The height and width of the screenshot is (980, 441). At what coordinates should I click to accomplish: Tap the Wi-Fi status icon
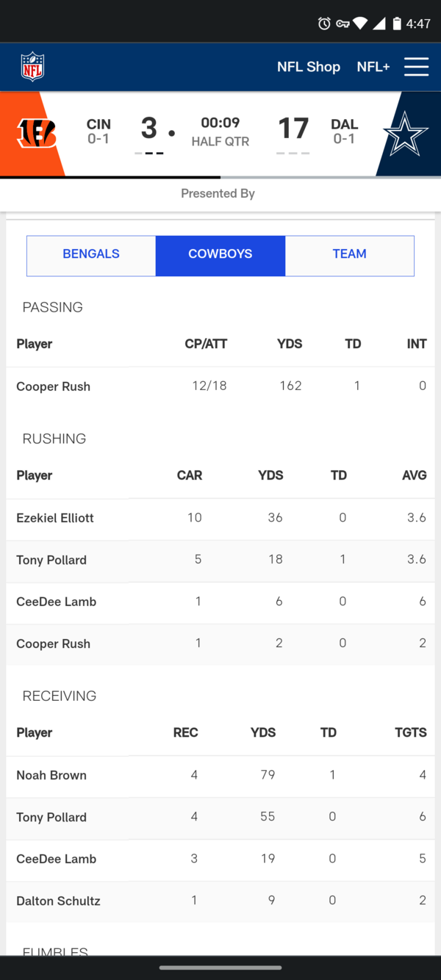[359, 24]
